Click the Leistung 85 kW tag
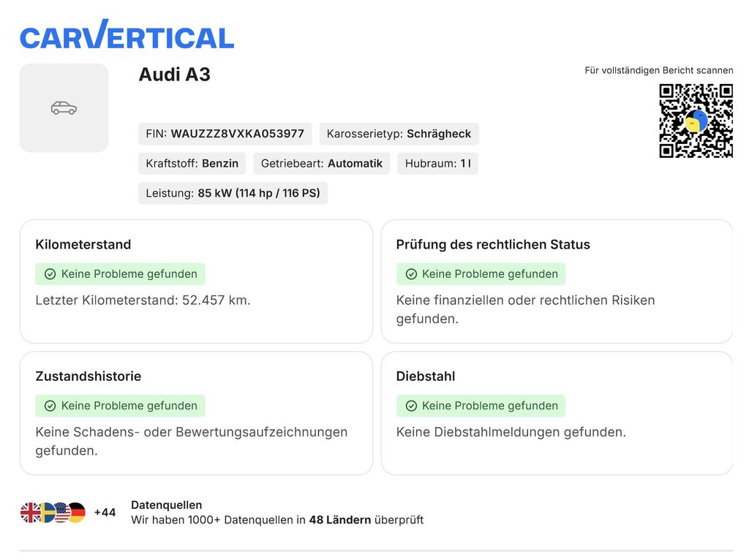The image size is (749, 560). tap(233, 193)
